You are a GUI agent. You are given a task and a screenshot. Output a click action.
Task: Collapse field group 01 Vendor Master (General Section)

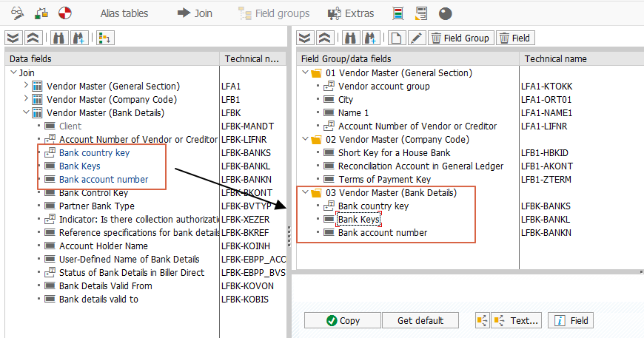pyautogui.click(x=305, y=72)
